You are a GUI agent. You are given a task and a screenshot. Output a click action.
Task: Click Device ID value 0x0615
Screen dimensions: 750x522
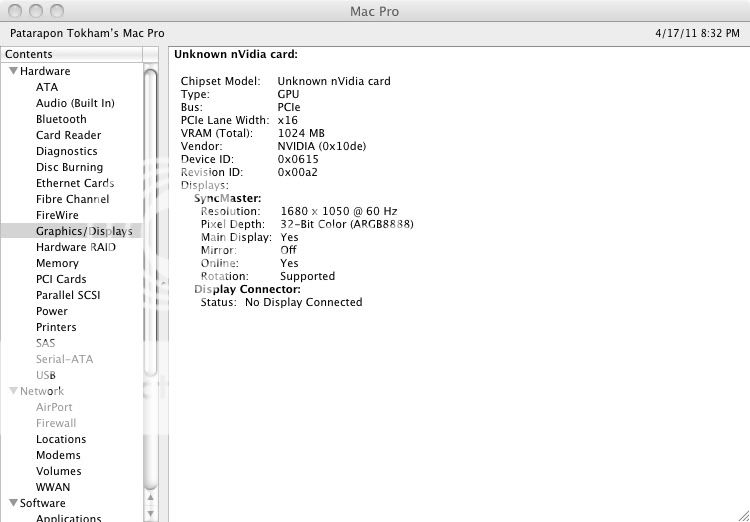click(x=298, y=159)
